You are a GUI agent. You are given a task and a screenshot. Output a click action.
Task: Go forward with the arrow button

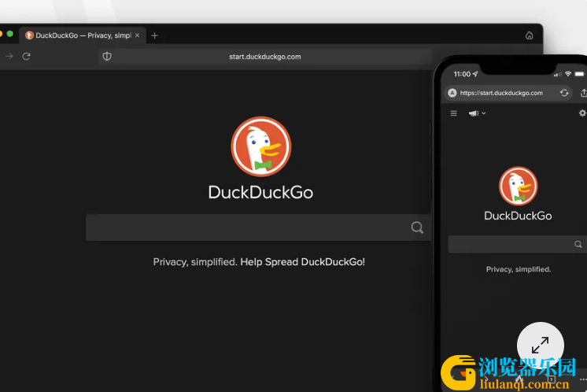click(9, 57)
